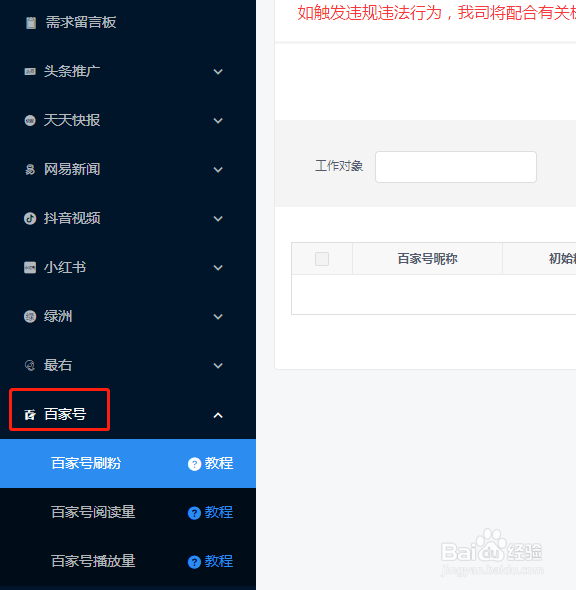
Task: Select 百家号阅读量 submenu item
Action: (93, 512)
